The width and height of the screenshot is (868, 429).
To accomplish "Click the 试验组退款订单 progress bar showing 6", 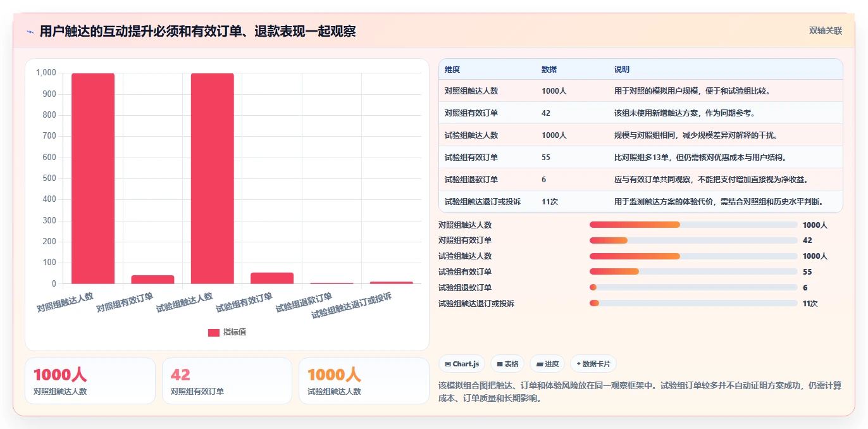I will [693, 287].
